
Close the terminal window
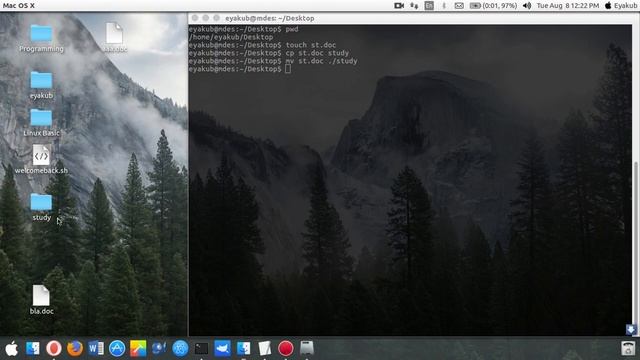pos(195,18)
